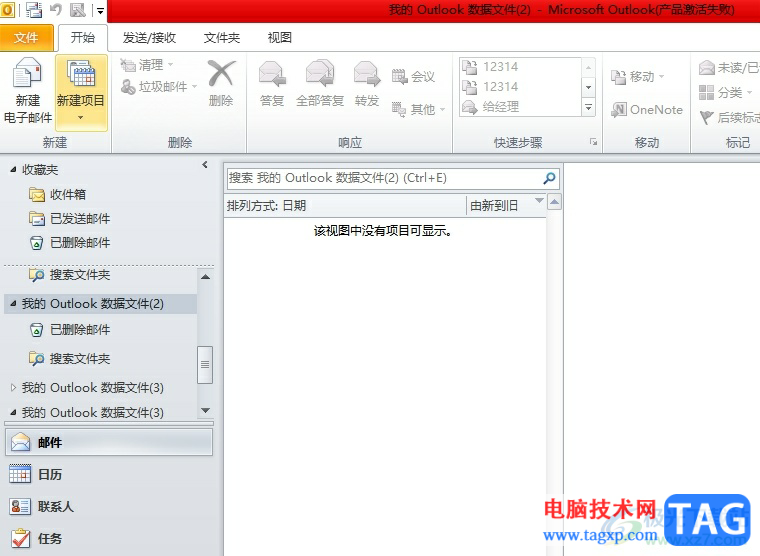The height and width of the screenshot is (556, 760).
Task: Click the folder list scroll down arrow
Action: click(206, 411)
